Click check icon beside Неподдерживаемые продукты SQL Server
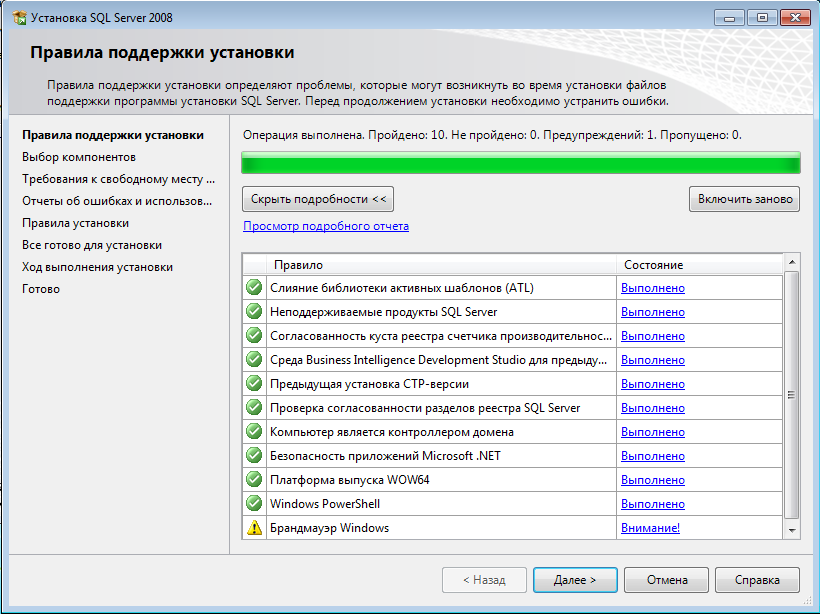Viewport: 820px width, 614px height. 254,311
